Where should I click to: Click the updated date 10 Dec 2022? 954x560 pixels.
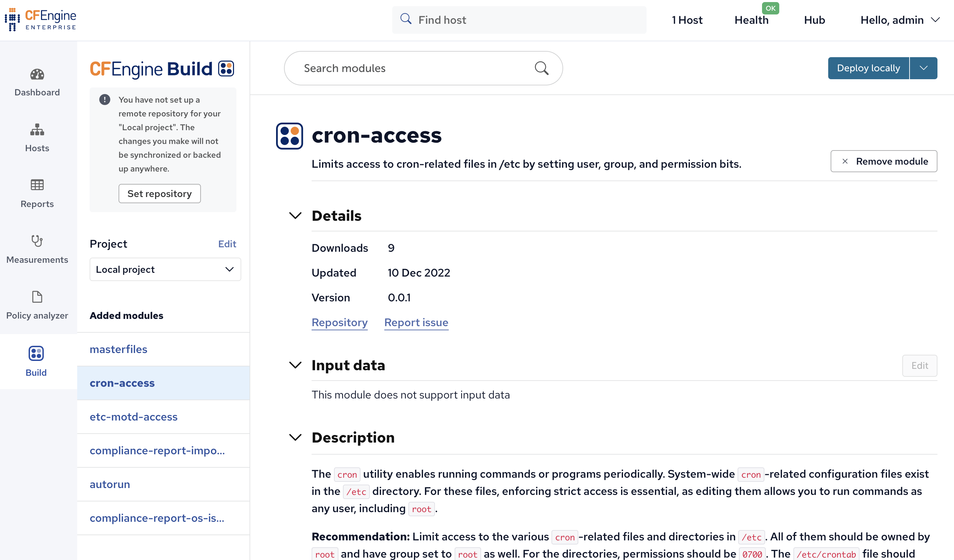tap(419, 273)
